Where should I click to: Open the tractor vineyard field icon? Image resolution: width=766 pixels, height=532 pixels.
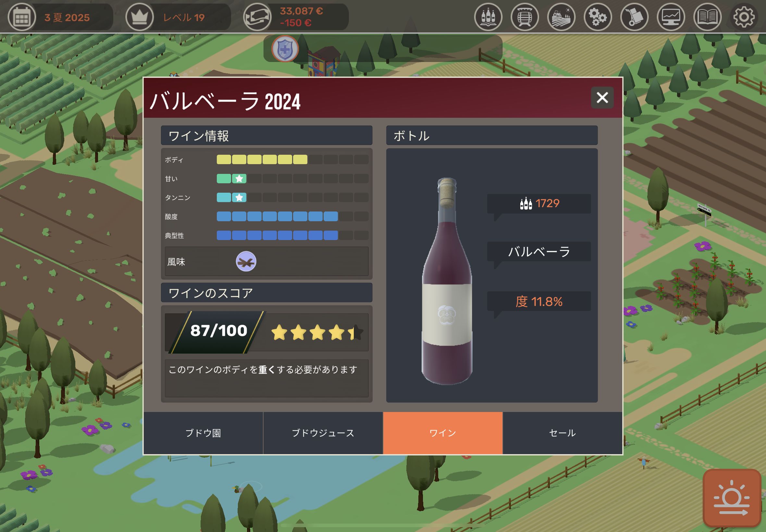pyautogui.click(x=561, y=17)
